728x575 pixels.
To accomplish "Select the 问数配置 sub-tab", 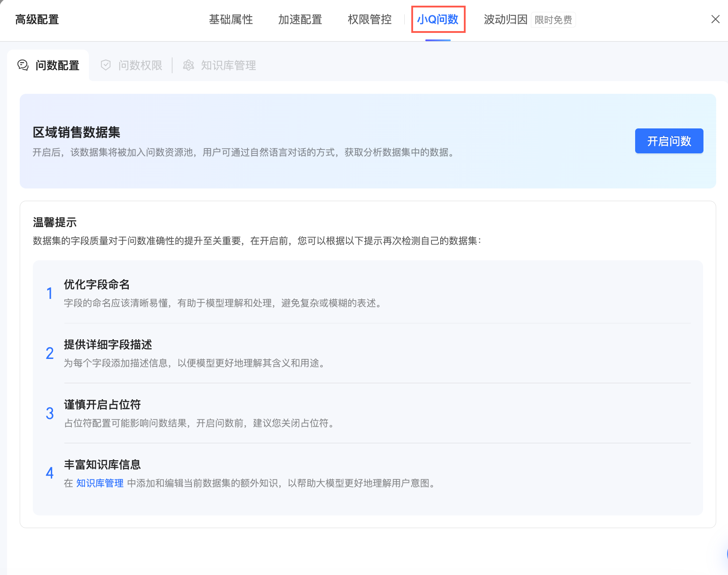I will 49,65.
